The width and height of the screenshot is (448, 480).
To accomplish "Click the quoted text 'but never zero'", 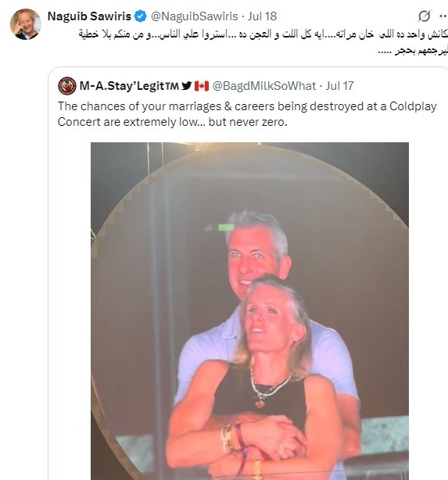I will click(248, 122).
